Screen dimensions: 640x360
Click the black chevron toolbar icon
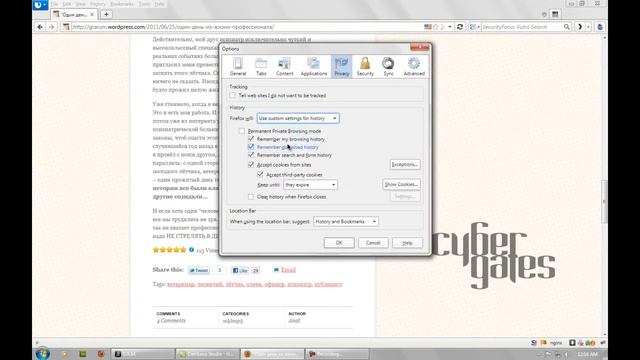click(580, 27)
